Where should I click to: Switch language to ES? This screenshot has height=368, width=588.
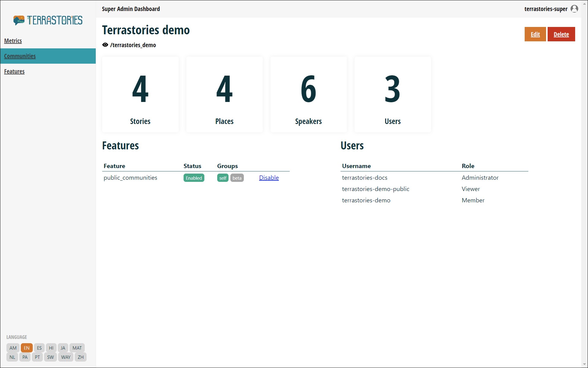click(x=39, y=348)
